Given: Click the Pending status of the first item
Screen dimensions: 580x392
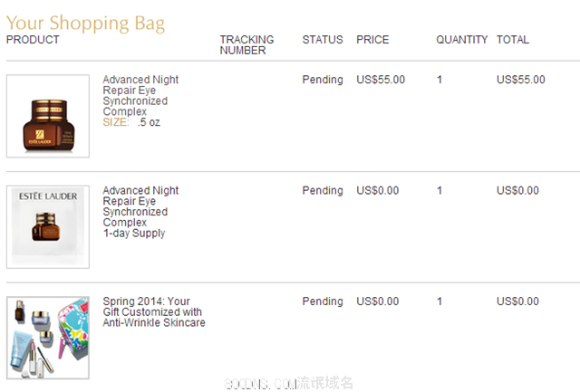Looking at the screenshot, I should [323, 80].
